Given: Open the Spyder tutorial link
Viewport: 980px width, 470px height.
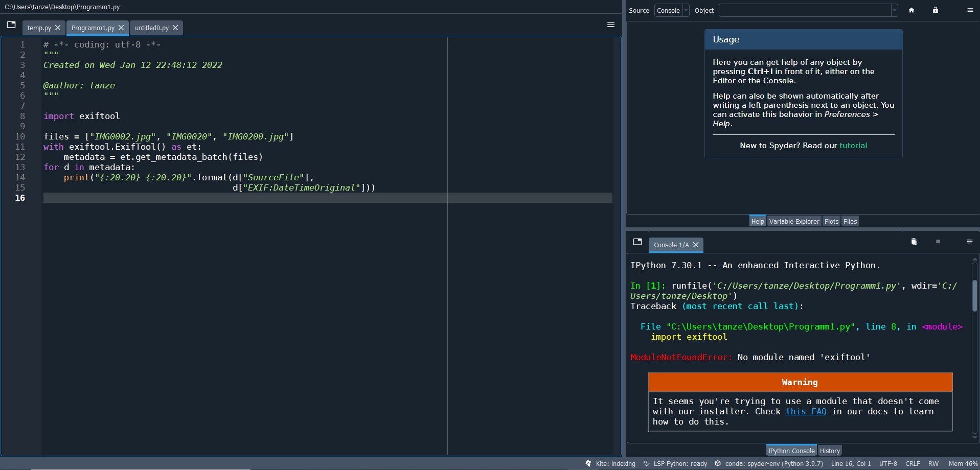Looking at the screenshot, I should pos(853,146).
